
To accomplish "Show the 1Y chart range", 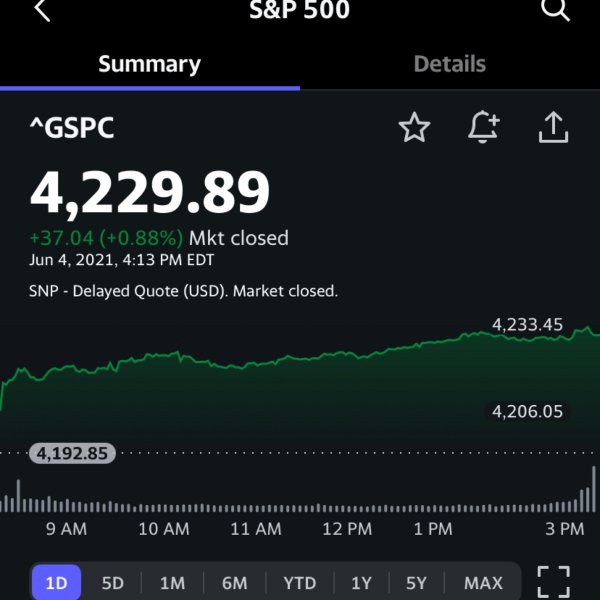I will (361, 583).
